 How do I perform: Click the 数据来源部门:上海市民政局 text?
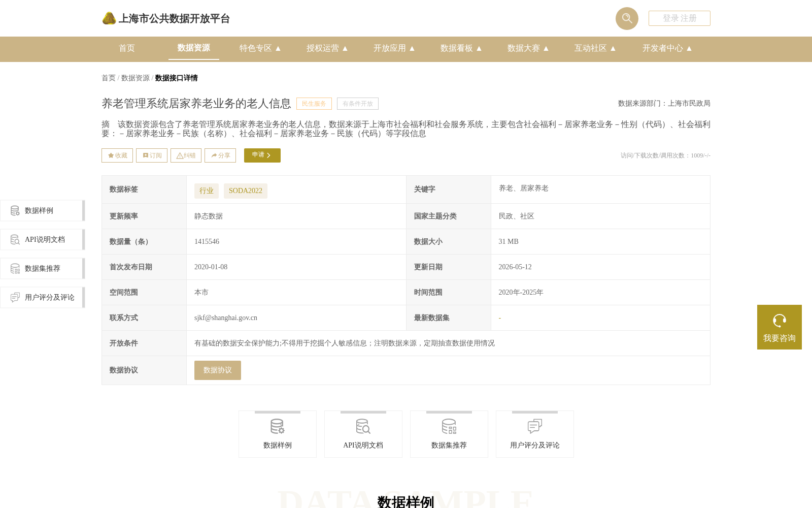[x=664, y=104]
